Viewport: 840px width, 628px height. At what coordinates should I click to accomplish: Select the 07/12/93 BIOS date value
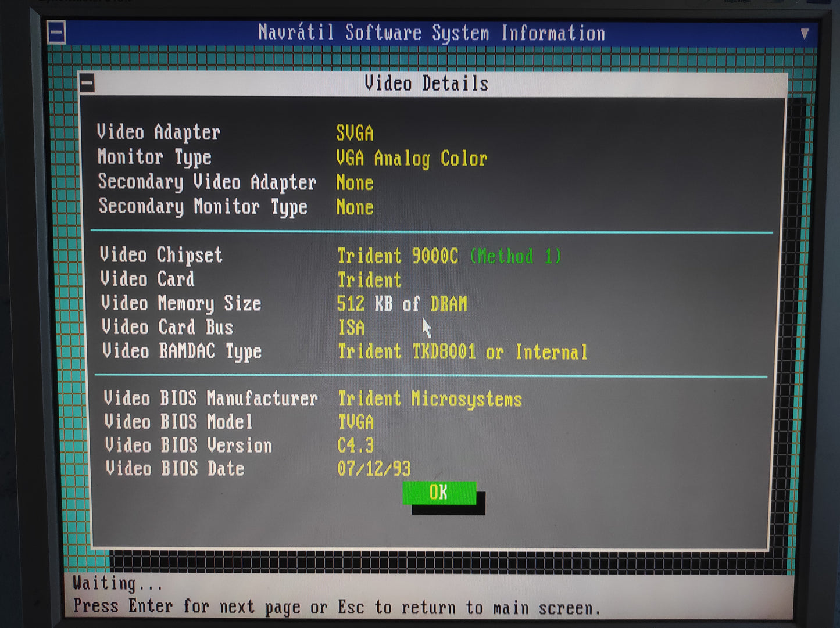click(x=374, y=469)
